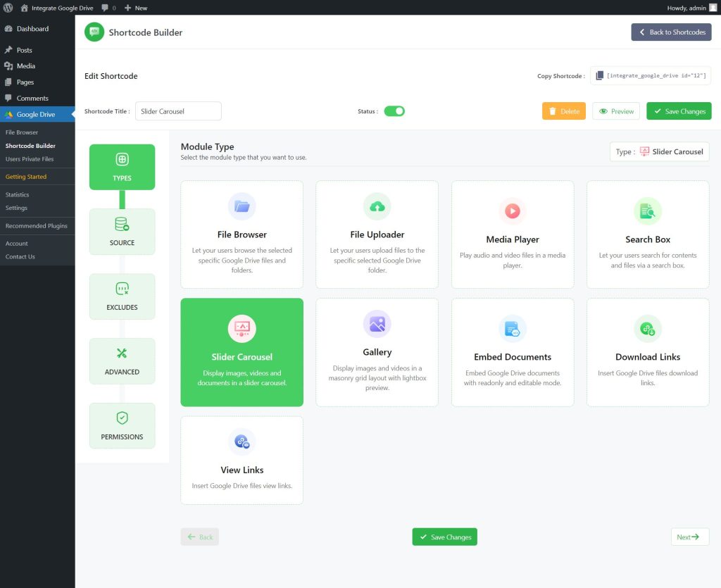Viewport: 721px width, 588px height.
Task: Click the Slider Carousel icon in Type indicator
Action: (645, 151)
